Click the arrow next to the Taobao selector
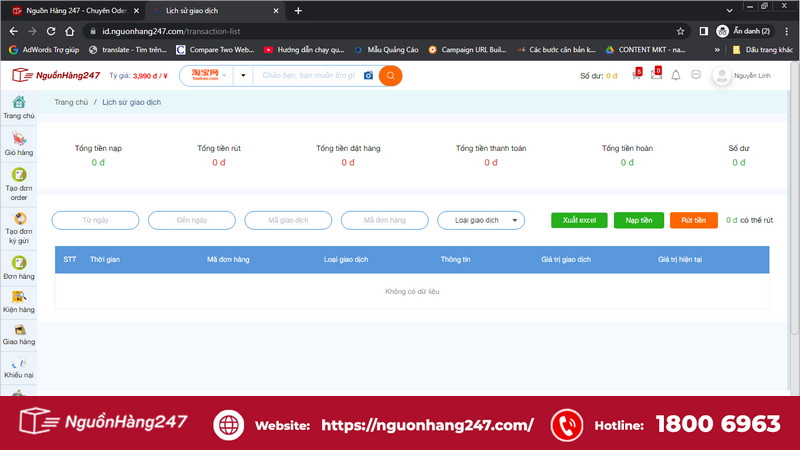Screen dimensions: 800x450 pyautogui.click(x=243, y=76)
